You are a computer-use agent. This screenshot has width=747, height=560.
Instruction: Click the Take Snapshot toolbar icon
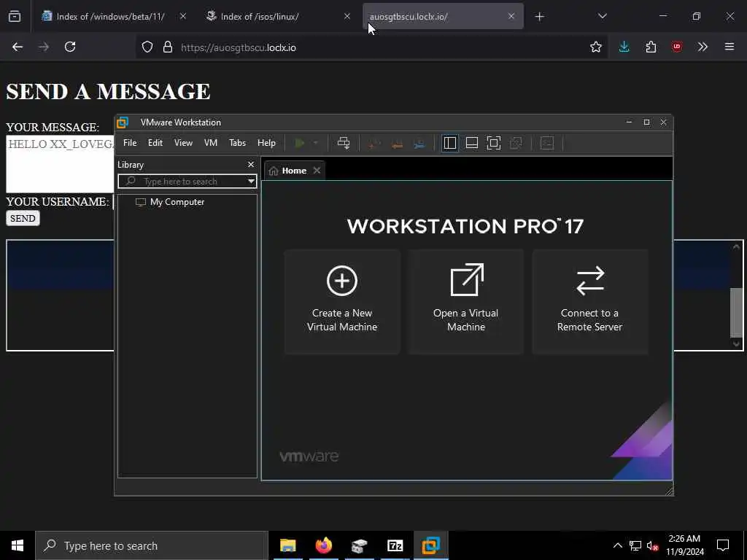[374, 144]
